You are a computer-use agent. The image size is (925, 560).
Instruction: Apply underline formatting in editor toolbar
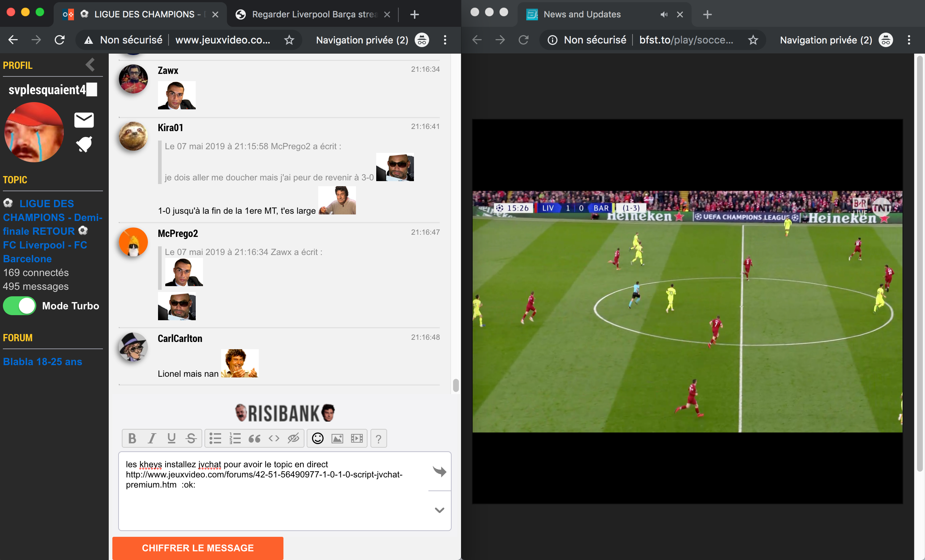pos(171,438)
